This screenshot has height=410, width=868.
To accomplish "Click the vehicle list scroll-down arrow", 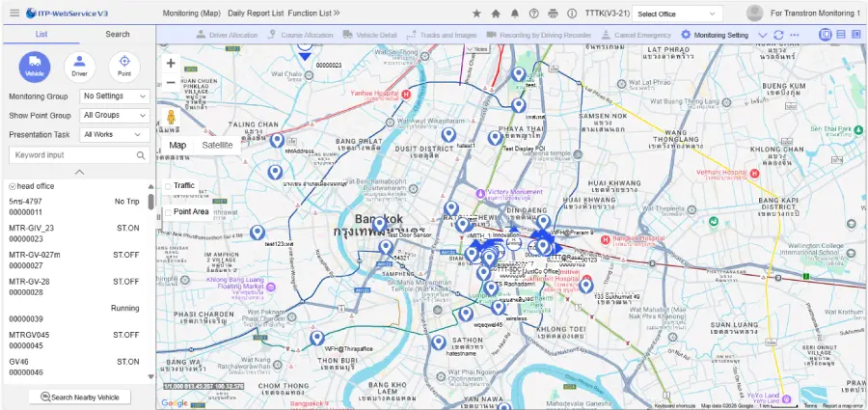I will coord(151,377).
